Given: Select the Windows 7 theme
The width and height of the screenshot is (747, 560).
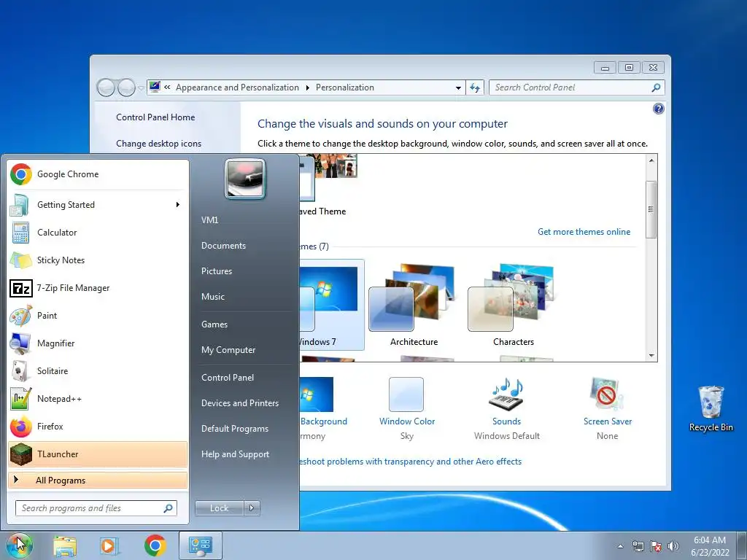Looking at the screenshot, I should pos(332,305).
